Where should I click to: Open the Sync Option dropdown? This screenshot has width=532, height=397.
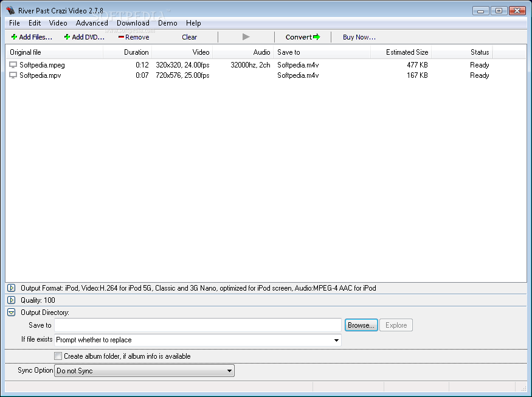[x=144, y=370]
